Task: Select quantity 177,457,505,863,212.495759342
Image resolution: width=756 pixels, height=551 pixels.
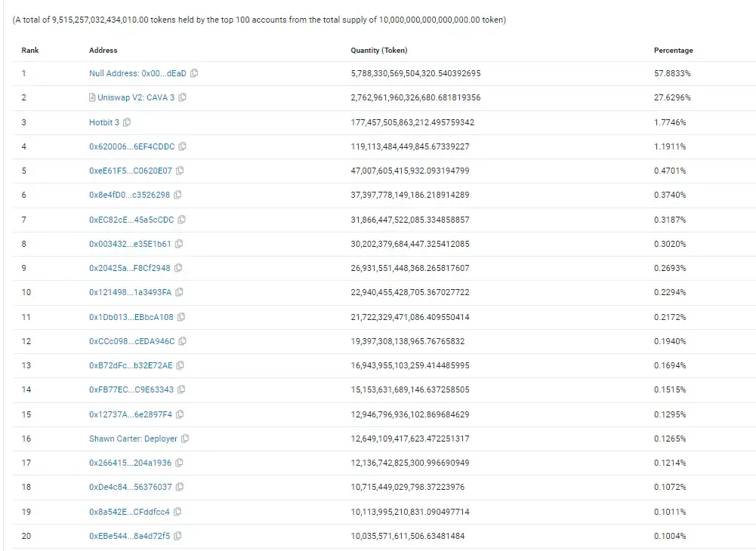Action: (412, 122)
